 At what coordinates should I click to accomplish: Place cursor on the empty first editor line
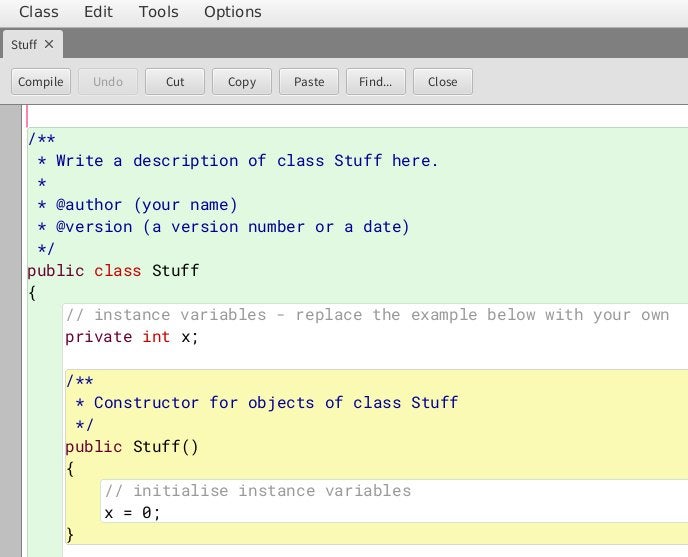pyautogui.click(x=300, y=117)
